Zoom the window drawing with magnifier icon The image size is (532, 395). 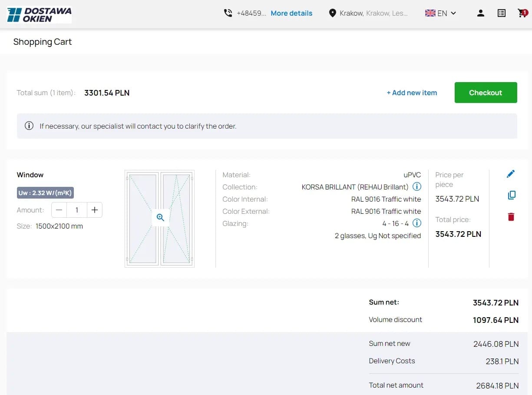point(160,218)
